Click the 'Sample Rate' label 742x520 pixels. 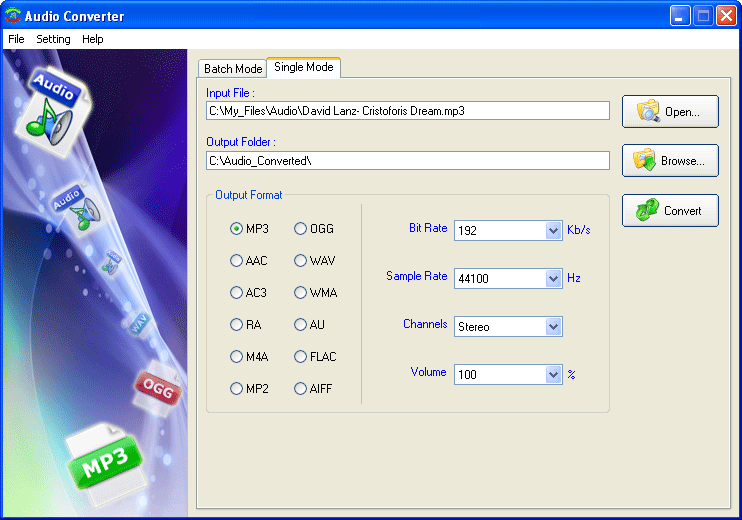(x=416, y=276)
